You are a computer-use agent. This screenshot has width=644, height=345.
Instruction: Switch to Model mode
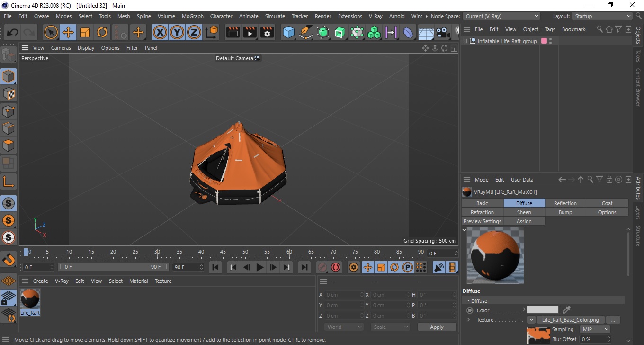[x=9, y=76]
